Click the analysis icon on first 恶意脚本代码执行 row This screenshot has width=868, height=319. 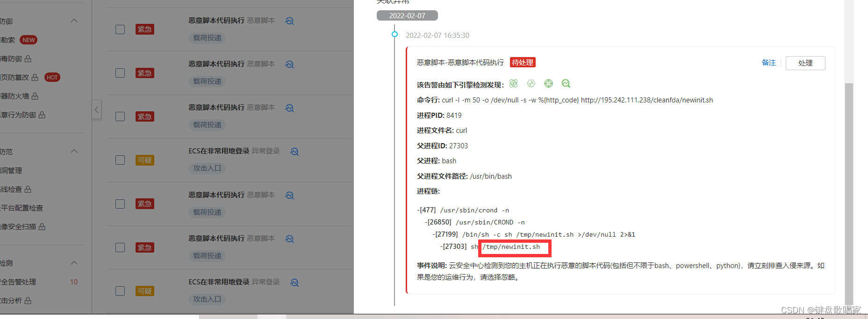click(290, 21)
